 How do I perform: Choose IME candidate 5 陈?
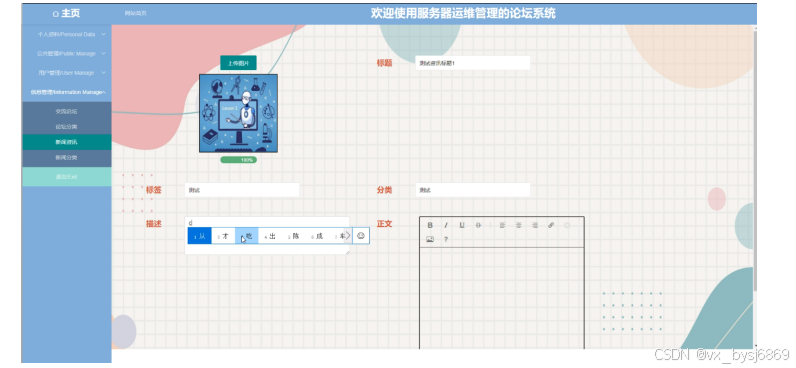[293, 236]
